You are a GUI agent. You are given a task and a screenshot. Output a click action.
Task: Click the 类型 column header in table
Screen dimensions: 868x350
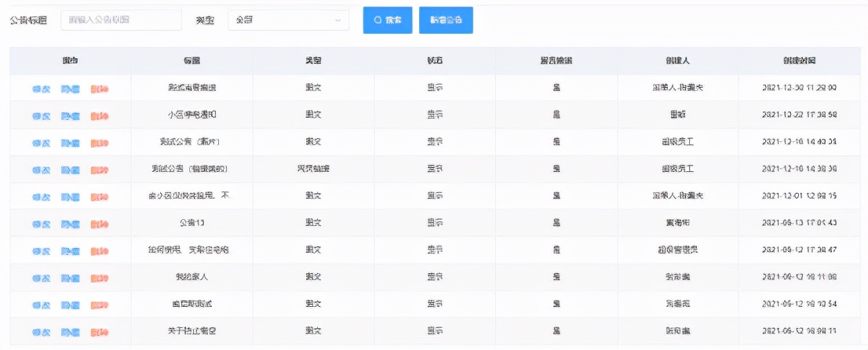[x=313, y=61]
